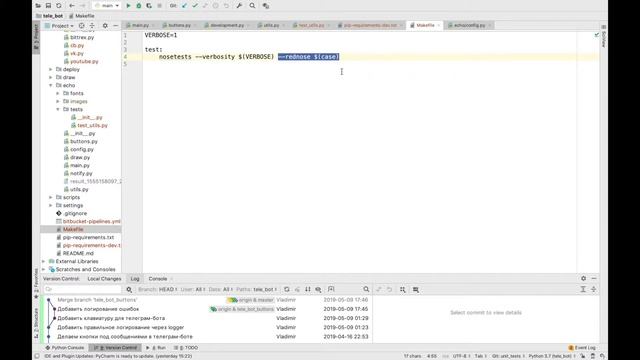Expand External Libraries node
Screen dimensions: 640x360
44,261
